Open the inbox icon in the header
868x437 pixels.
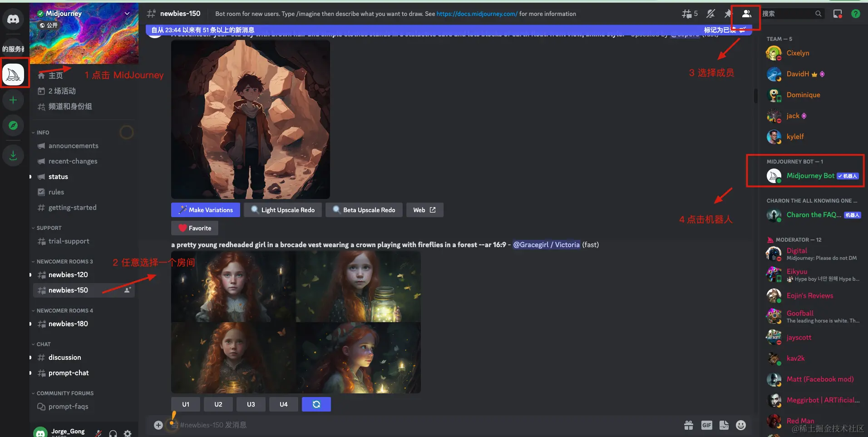point(838,14)
